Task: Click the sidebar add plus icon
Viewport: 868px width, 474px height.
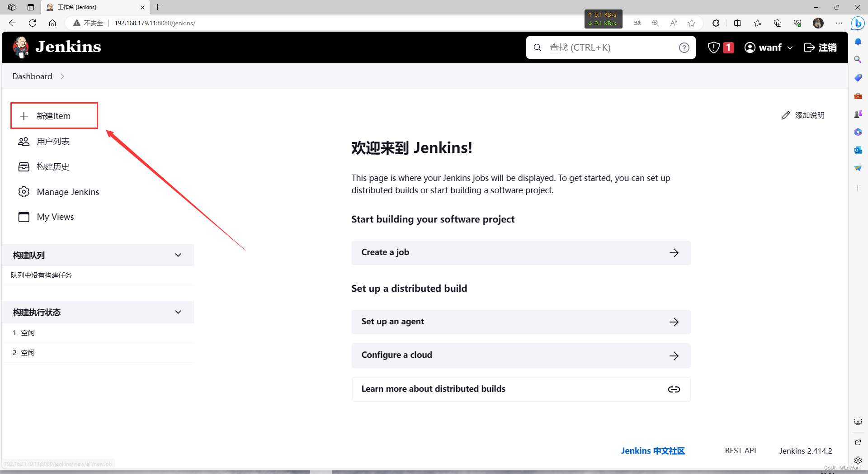Action: click(x=858, y=188)
